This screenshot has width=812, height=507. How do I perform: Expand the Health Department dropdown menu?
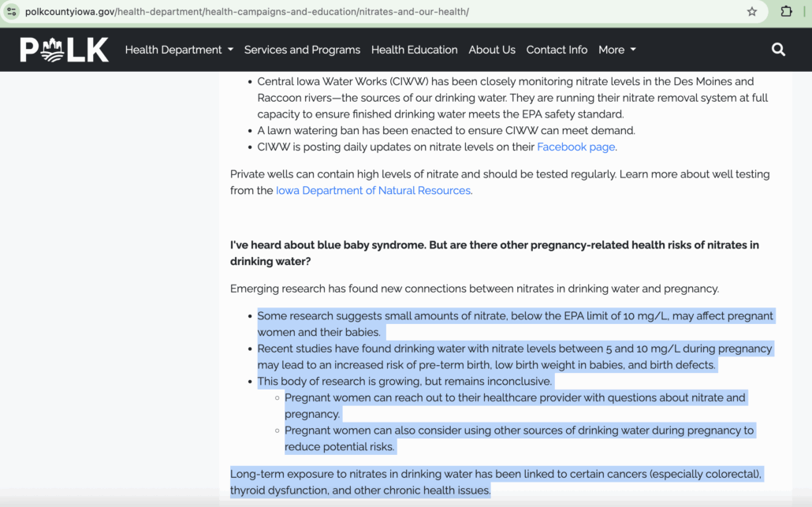click(179, 50)
